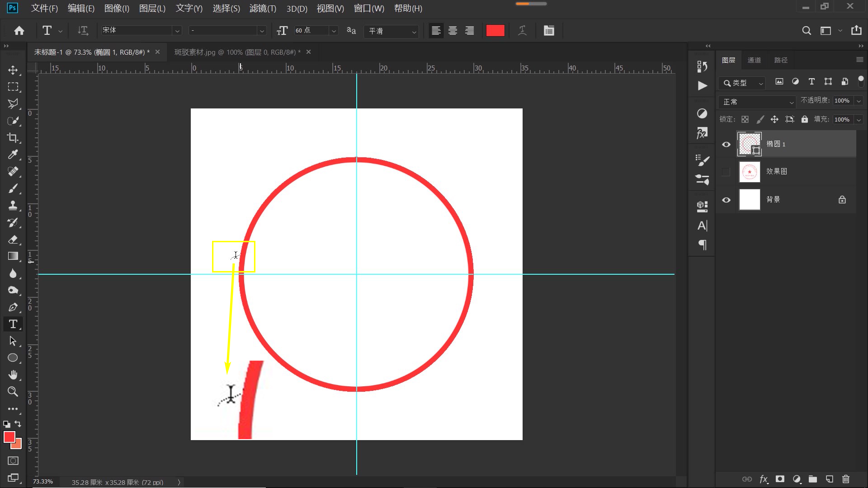Open the 滤镜 menu
Screen dimensions: 868x488
coord(262,9)
